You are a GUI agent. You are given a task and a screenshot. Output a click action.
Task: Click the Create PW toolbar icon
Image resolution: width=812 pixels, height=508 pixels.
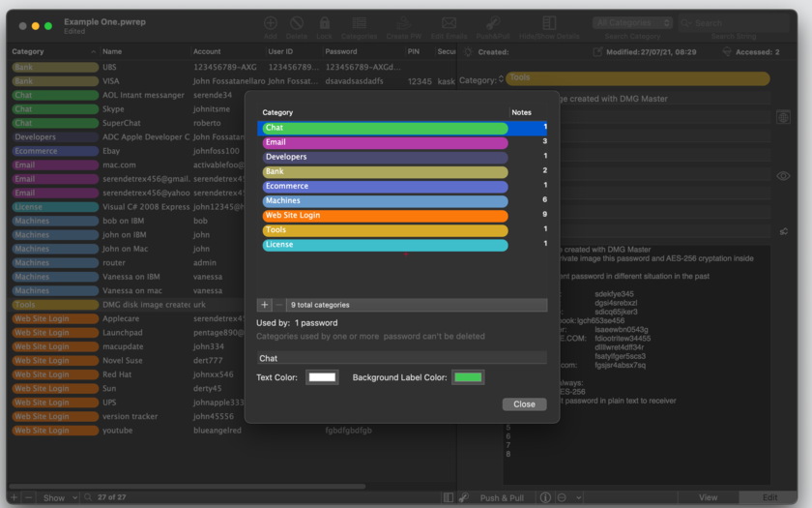pos(403,23)
